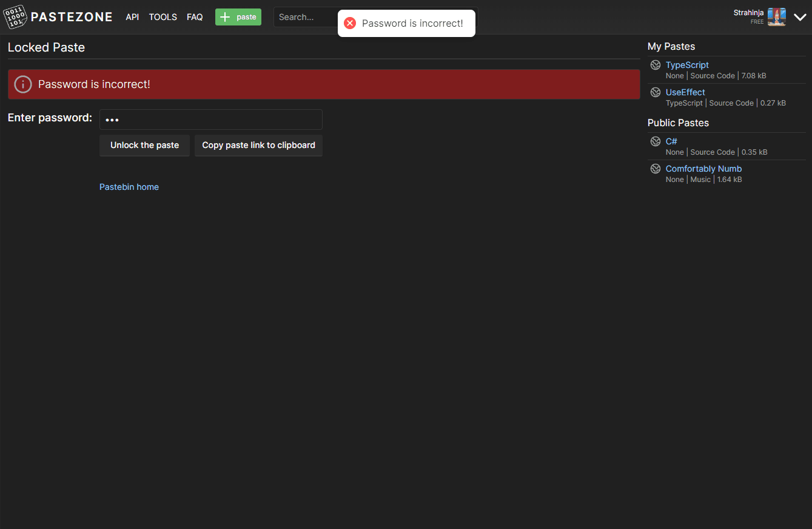
Task: Focus the Enter password field
Action: pyautogui.click(x=211, y=120)
